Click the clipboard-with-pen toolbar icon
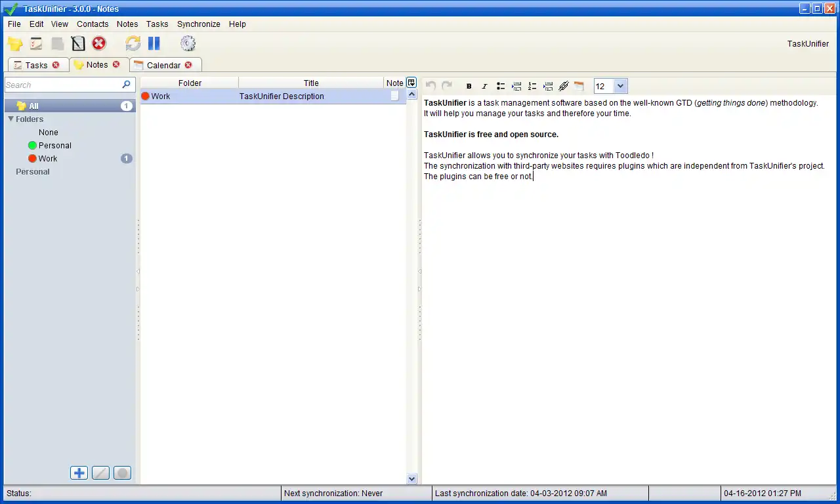840x504 pixels. pos(78,44)
